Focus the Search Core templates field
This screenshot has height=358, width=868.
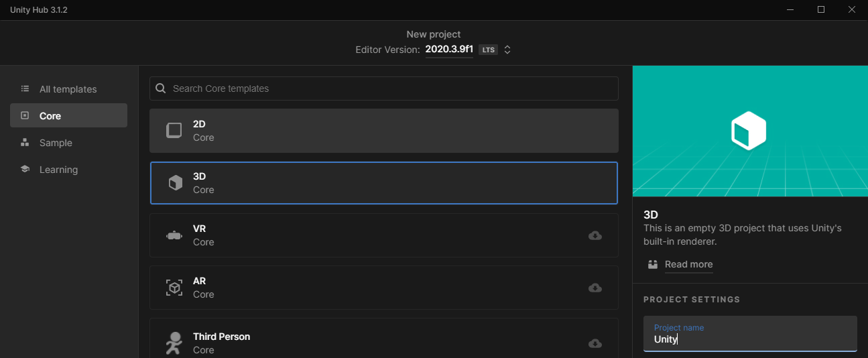(x=383, y=88)
